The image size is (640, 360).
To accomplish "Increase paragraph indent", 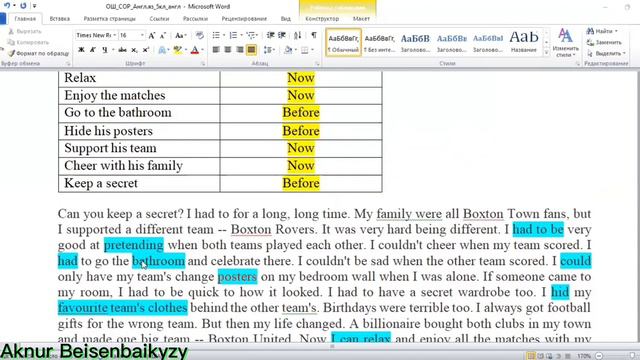I will pyautogui.click(x=282, y=36).
